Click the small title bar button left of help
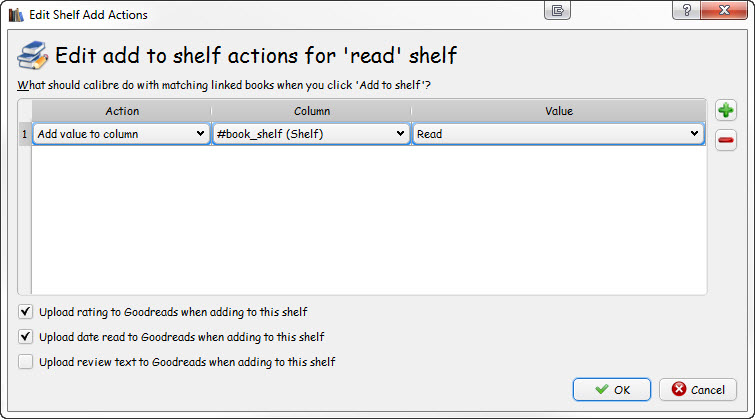The width and height of the screenshot is (755, 419). 558,10
